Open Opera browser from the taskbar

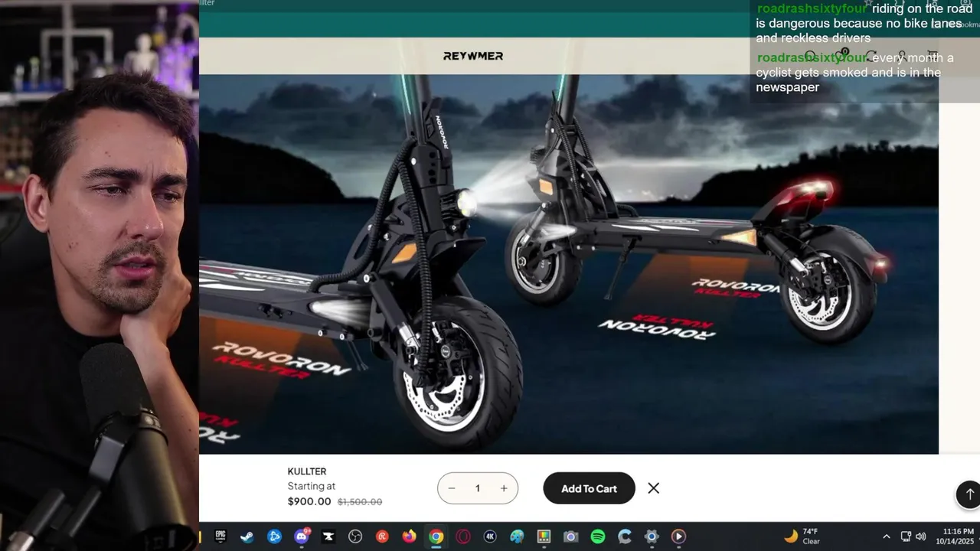click(463, 536)
